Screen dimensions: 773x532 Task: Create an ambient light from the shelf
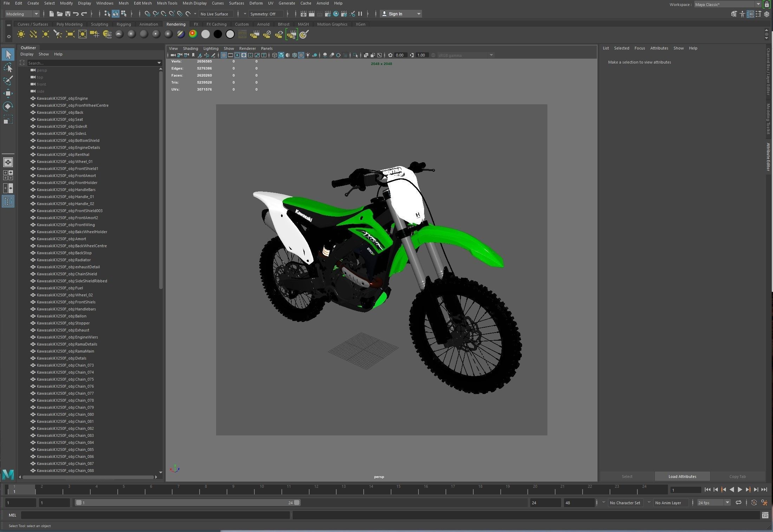click(x=21, y=34)
